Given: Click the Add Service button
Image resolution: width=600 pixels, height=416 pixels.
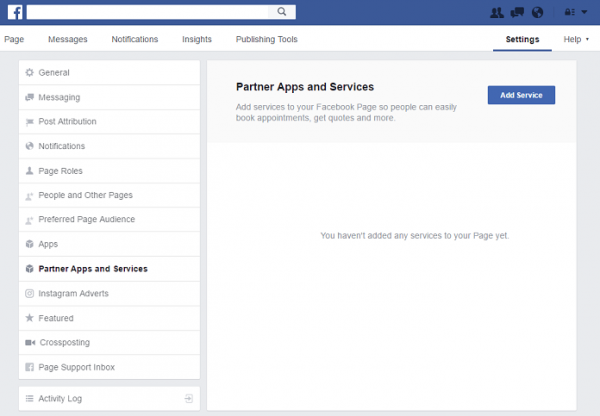Looking at the screenshot, I should click(521, 95).
